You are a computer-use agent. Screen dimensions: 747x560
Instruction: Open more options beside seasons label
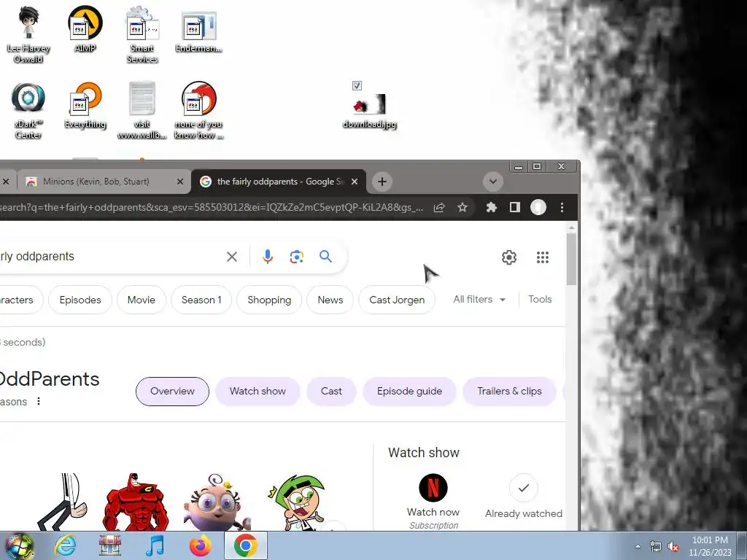39,402
